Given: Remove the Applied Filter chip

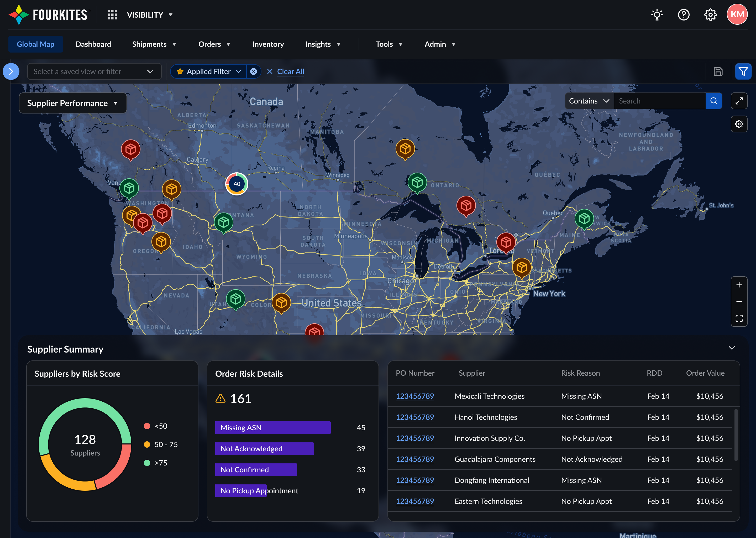Looking at the screenshot, I should point(254,71).
